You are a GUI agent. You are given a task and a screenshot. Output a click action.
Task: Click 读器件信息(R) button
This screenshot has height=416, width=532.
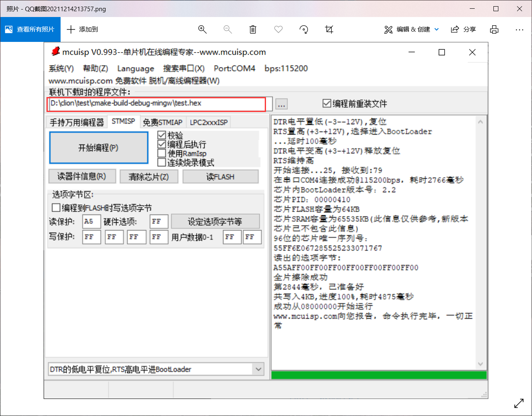pyautogui.click(x=82, y=176)
